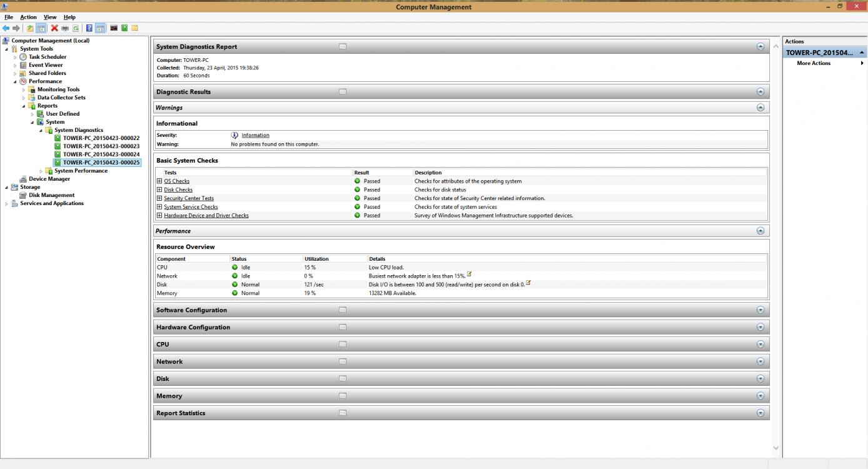
Task: Select the Data Collector Sets tree node
Action: 61,98
